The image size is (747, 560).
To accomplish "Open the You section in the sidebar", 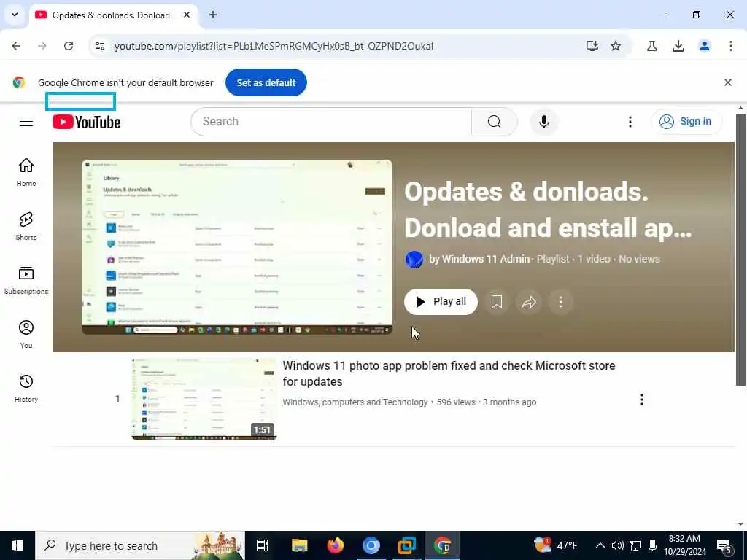I will (x=26, y=334).
